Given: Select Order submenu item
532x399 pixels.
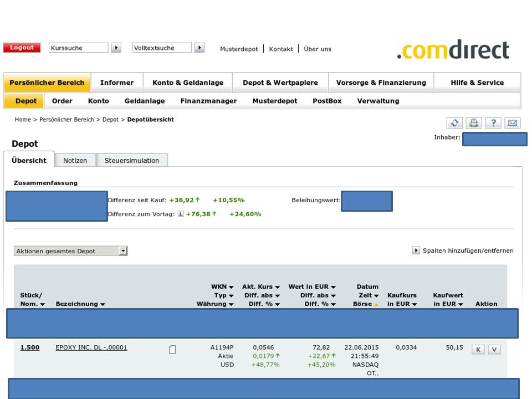Looking at the screenshot, I should tap(62, 101).
